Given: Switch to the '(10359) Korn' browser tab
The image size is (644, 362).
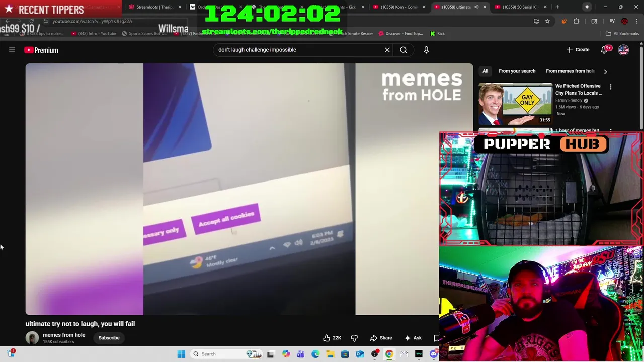Looking at the screenshot, I should [397, 7].
